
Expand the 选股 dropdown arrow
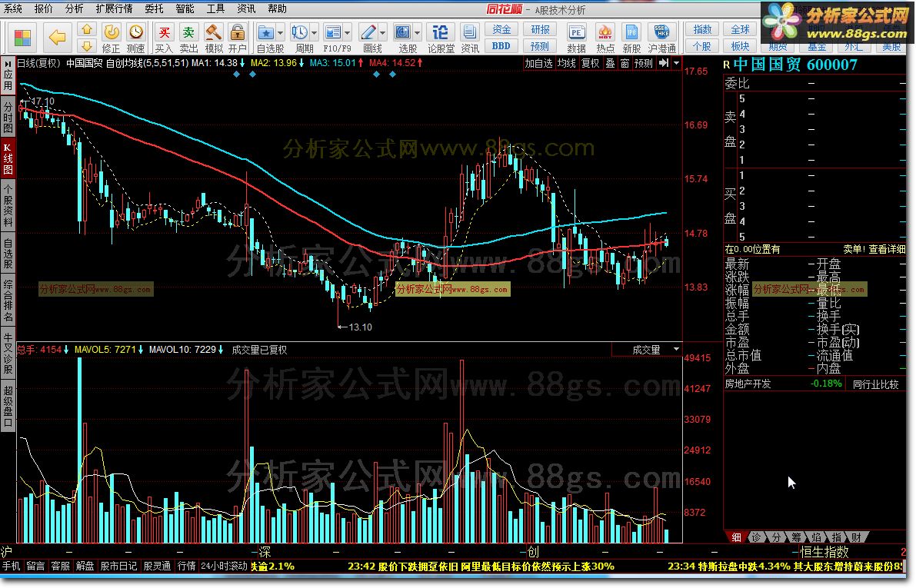point(417,33)
